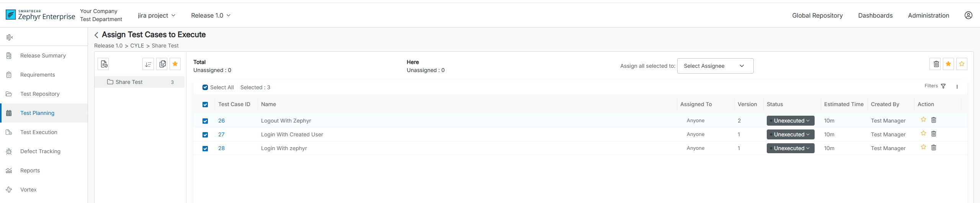Open the Select Assignee dropdown
The width and height of the screenshot is (980, 203).
coord(715,66)
